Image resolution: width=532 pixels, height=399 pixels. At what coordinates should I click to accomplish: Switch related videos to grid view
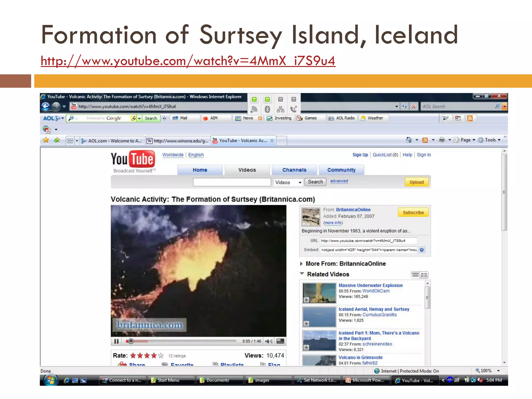(x=424, y=275)
